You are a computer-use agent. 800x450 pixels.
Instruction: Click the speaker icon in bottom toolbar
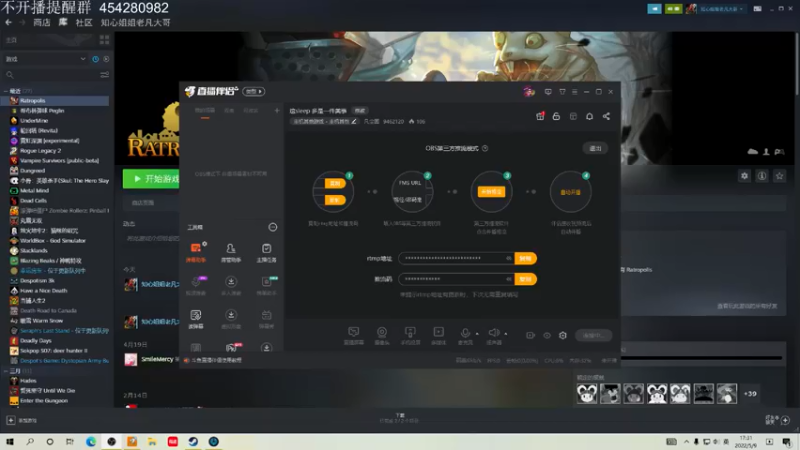493,335
